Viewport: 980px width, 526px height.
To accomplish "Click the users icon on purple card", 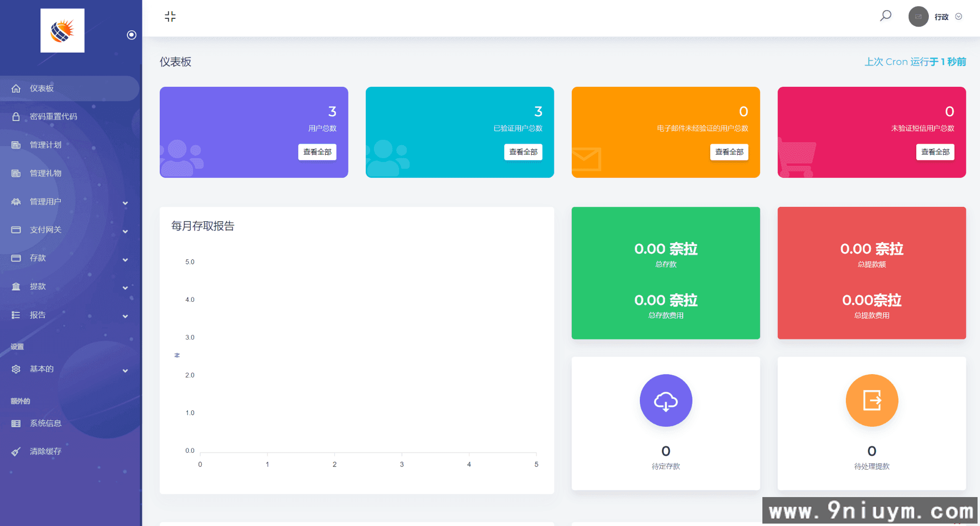I will [x=181, y=158].
